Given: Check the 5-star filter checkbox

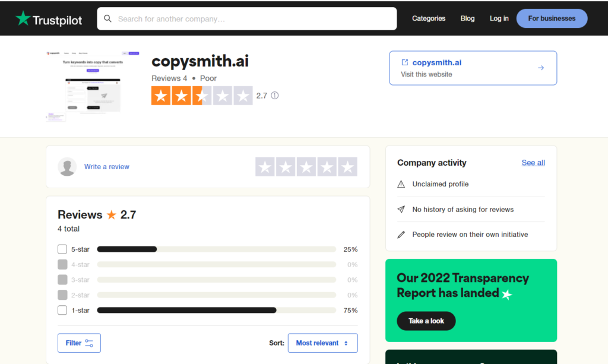Looking at the screenshot, I should point(62,249).
